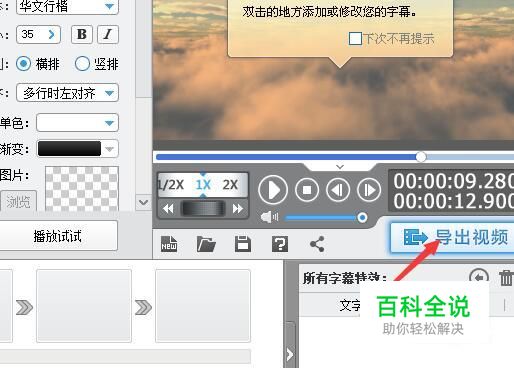Click the volume slider knob

(x=362, y=218)
